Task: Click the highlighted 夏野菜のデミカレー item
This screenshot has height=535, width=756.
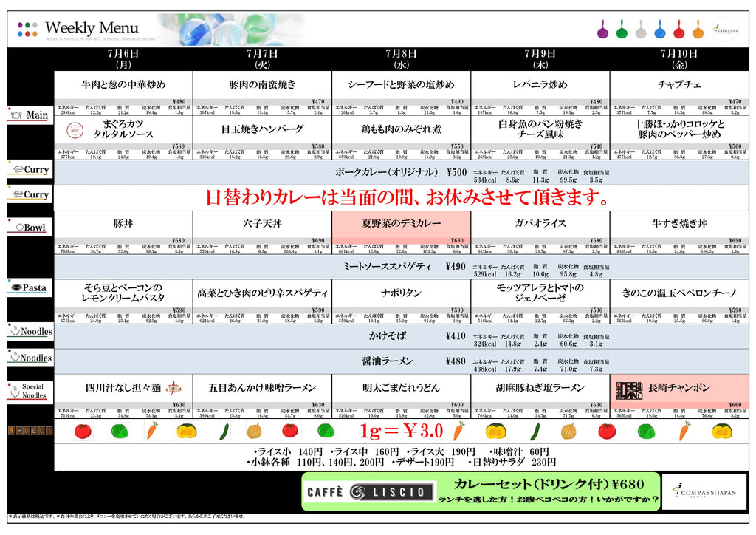Action: tap(401, 223)
